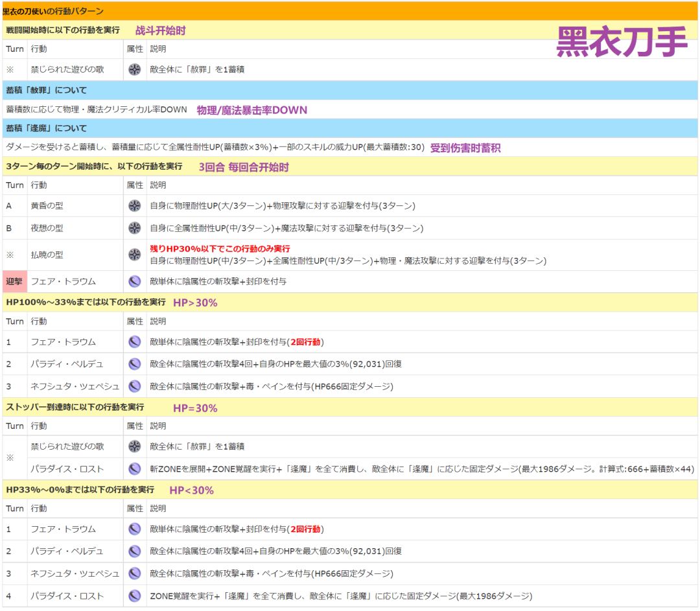Click the red 残りHP30%以下でこの行動のみ実行 text

[x=220, y=249]
